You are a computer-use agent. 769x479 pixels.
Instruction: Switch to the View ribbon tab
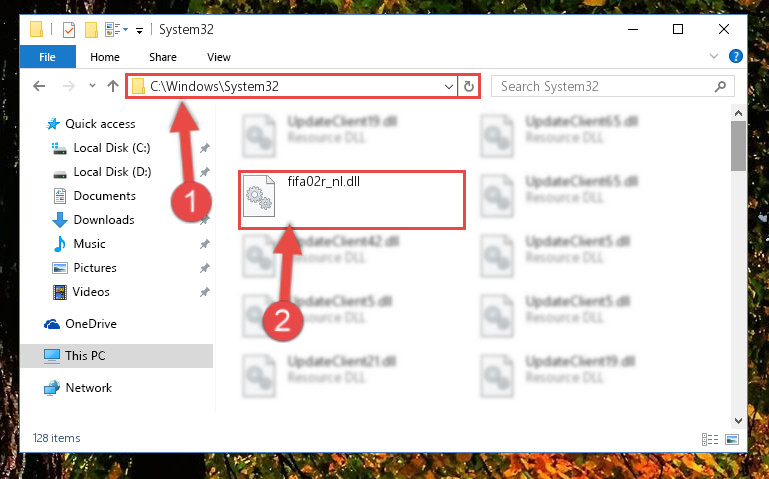tap(219, 57)
